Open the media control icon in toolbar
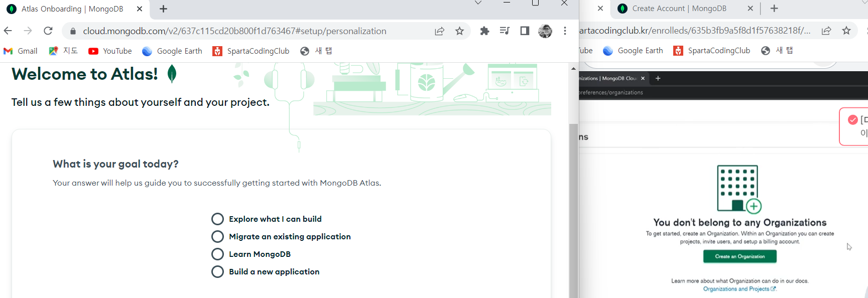 pos(505,31)
